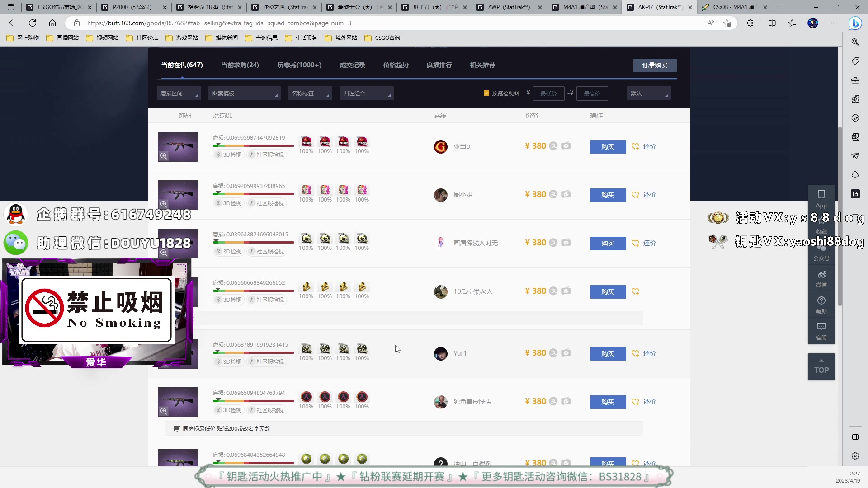Viewport: 868px width, 488px height.
Task: Click 批量购买 bulk buy button
Action: pyautogui.click(x=655, y=66)
